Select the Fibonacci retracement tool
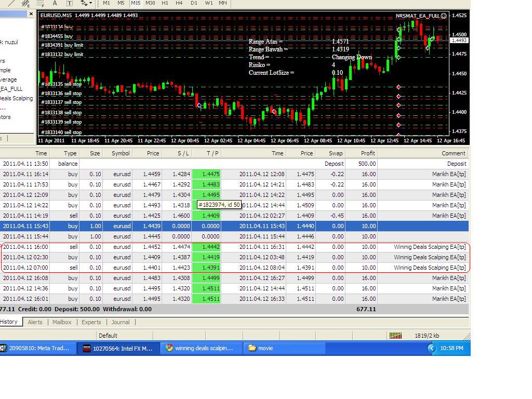532x399 pixels. pos(41,3)
